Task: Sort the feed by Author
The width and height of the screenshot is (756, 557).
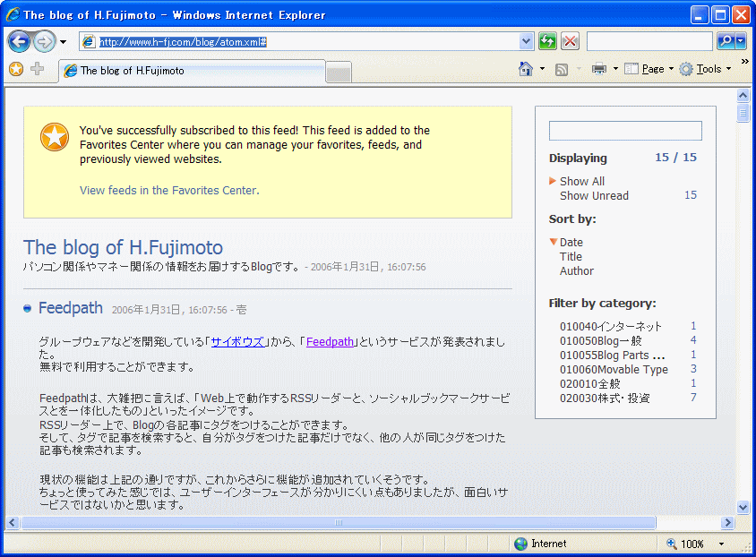Action: click(576, 271)
